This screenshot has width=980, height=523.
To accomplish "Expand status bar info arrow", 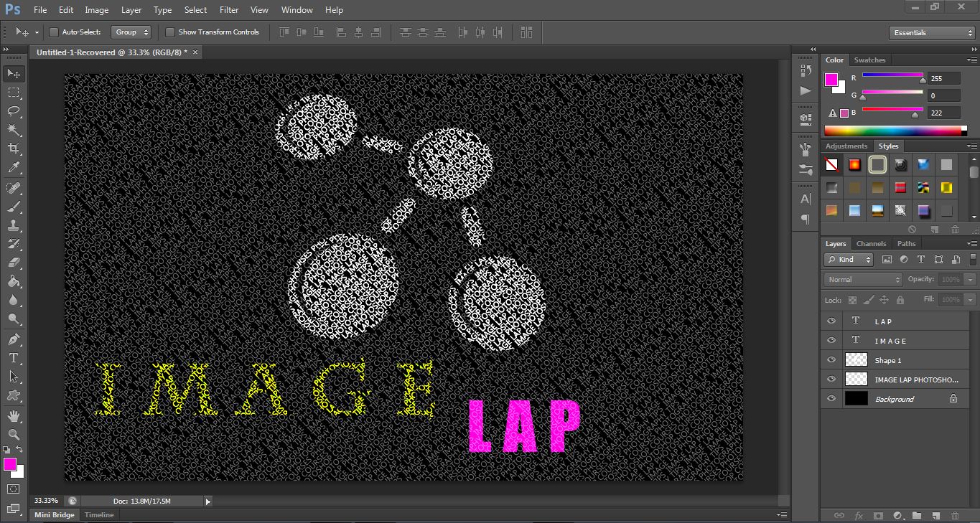I will click(x=208, y=501).
